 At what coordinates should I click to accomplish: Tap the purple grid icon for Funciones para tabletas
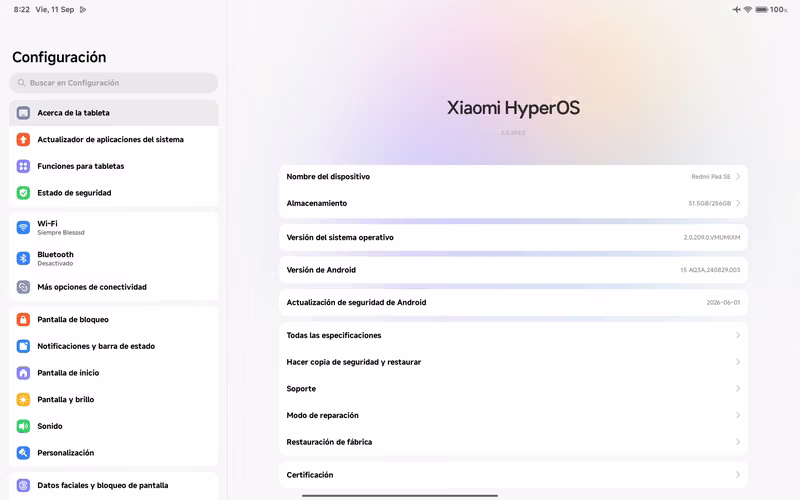click(23, 166)
